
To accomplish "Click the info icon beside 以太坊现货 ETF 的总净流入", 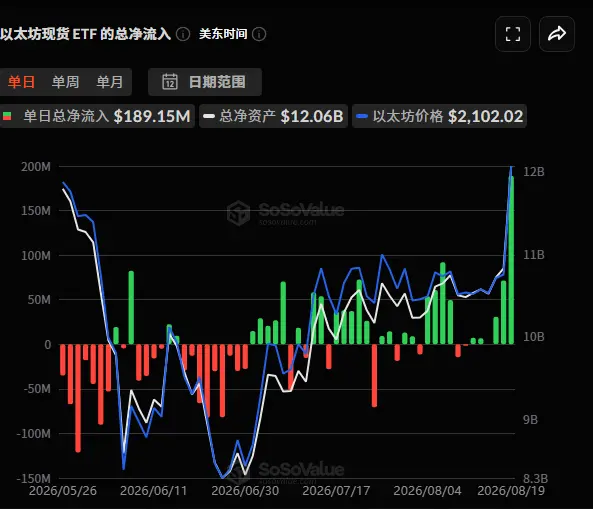I will click(x=183, y=34).
